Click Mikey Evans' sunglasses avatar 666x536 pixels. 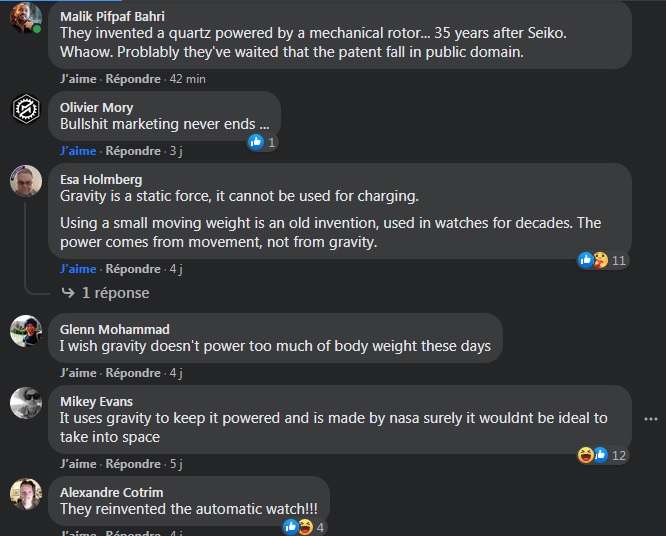(x=26, y=403)
